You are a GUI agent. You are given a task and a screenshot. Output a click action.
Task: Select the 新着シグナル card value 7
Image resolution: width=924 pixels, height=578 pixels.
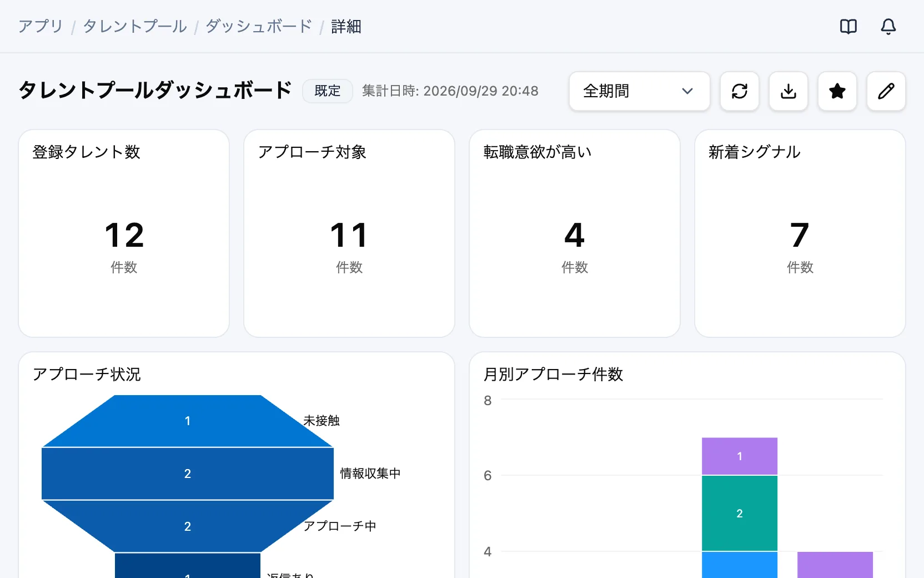(800, 235)
